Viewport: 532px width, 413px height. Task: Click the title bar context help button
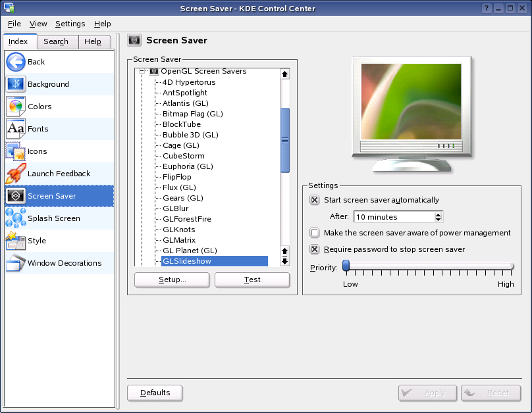pyautogui.click(x=487, y=8)
